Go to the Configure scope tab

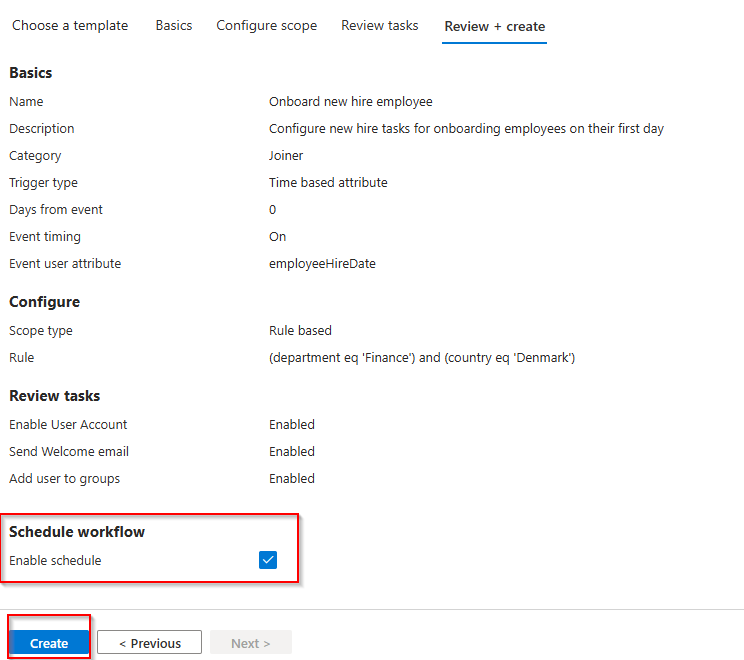[x=266, y=25]
